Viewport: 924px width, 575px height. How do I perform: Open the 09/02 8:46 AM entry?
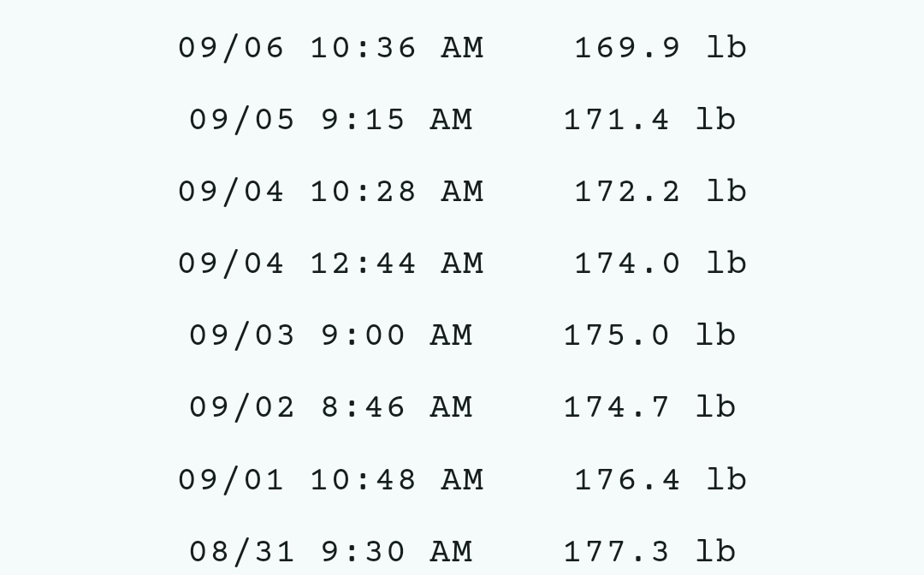[330, 407]
